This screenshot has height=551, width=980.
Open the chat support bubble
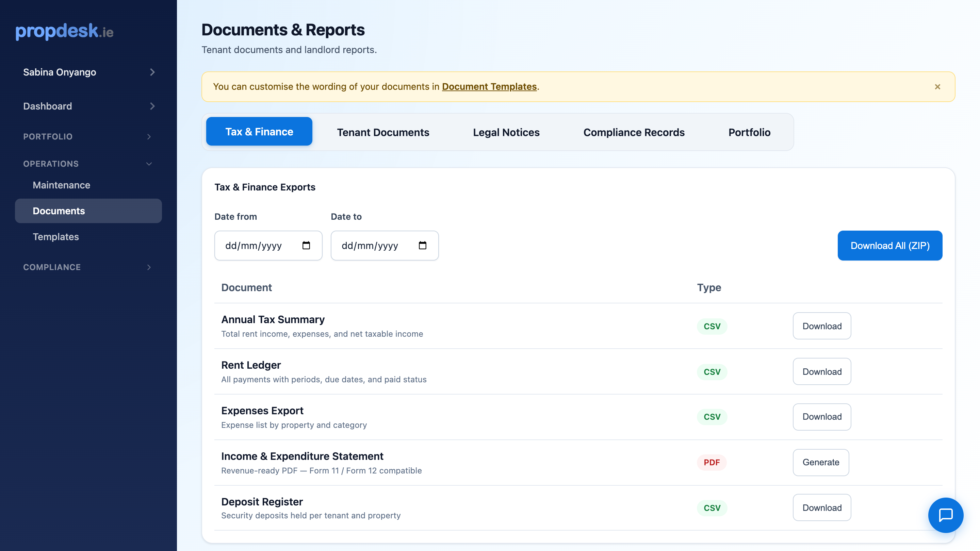coord(945,515)
